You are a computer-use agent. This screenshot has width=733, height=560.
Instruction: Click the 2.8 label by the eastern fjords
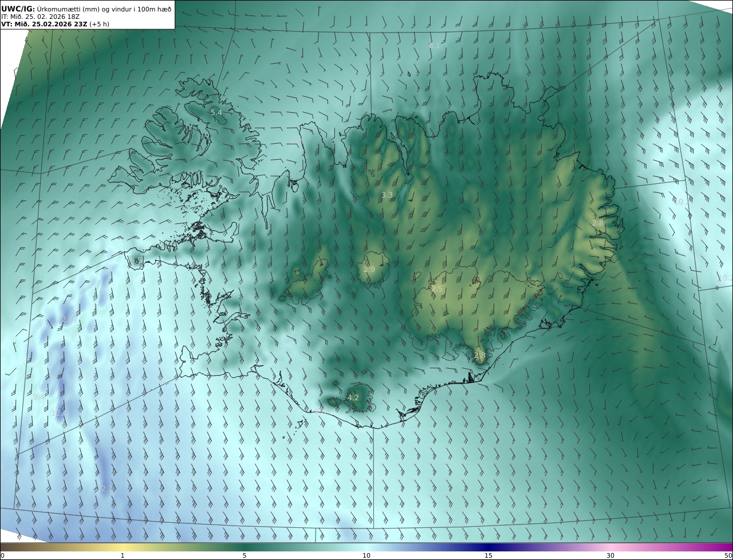598,223
